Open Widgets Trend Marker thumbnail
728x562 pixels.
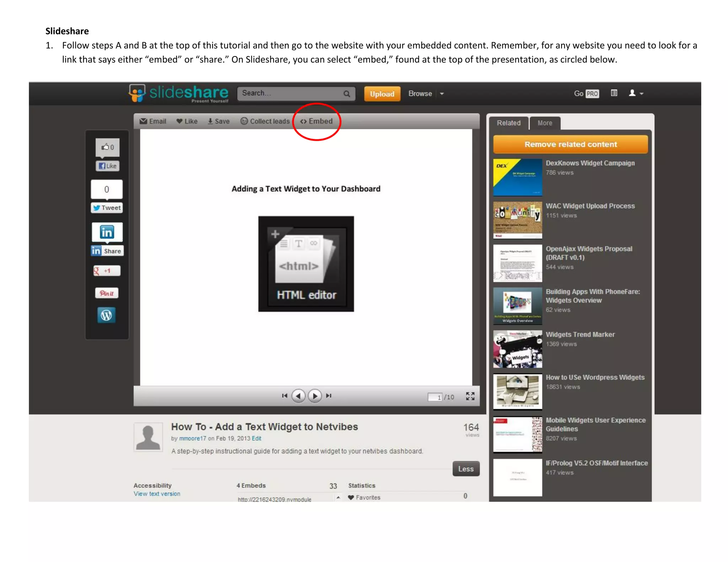(x=518, y=349)
